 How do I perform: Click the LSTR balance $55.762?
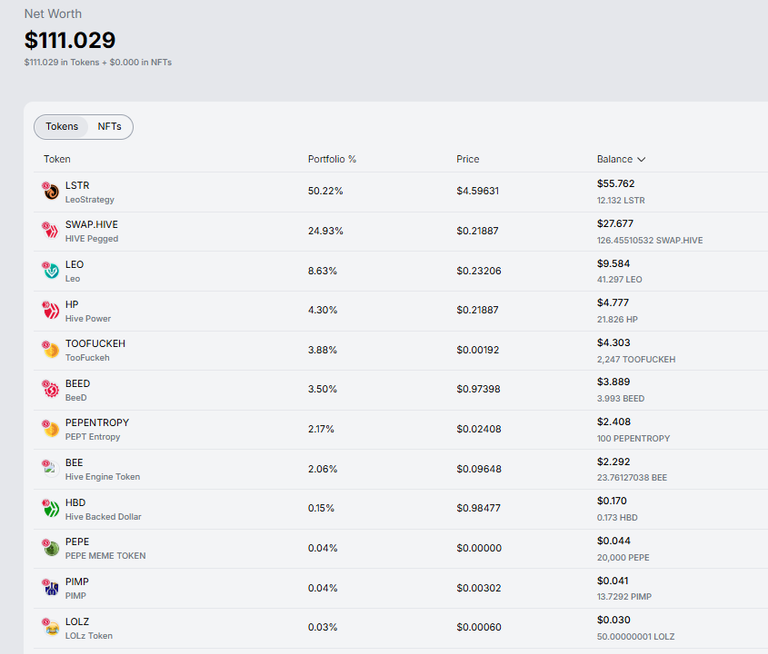(616, 184)
